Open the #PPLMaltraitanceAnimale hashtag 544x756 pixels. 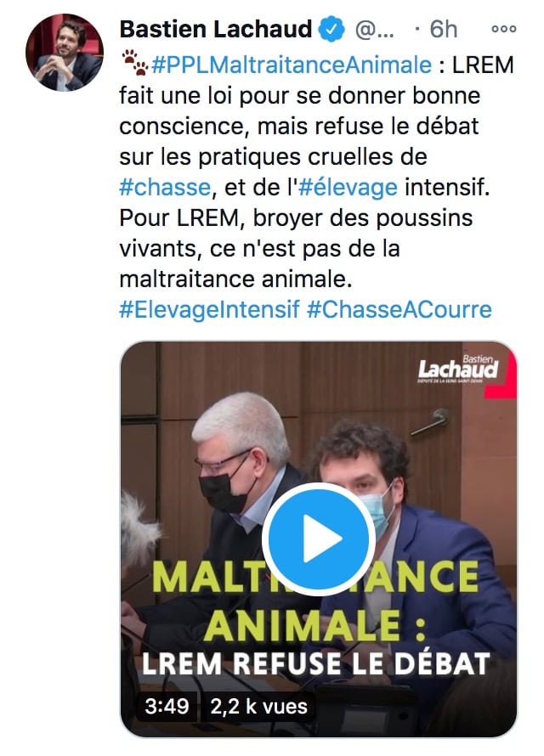[289, 65]
